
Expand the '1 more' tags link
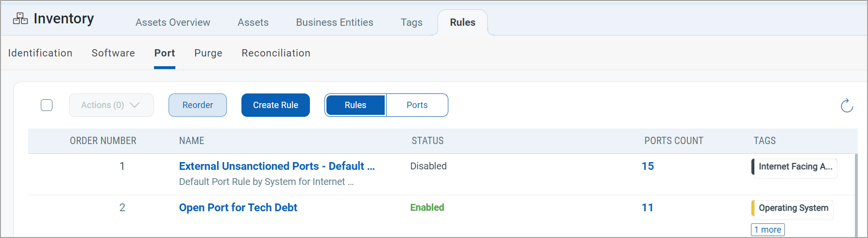(767, 230)
